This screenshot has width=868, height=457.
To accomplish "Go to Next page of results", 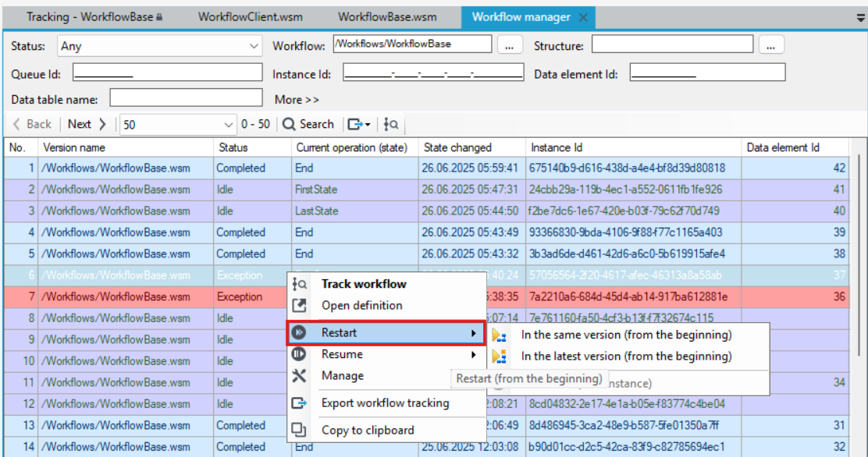I will coord(87,125).
